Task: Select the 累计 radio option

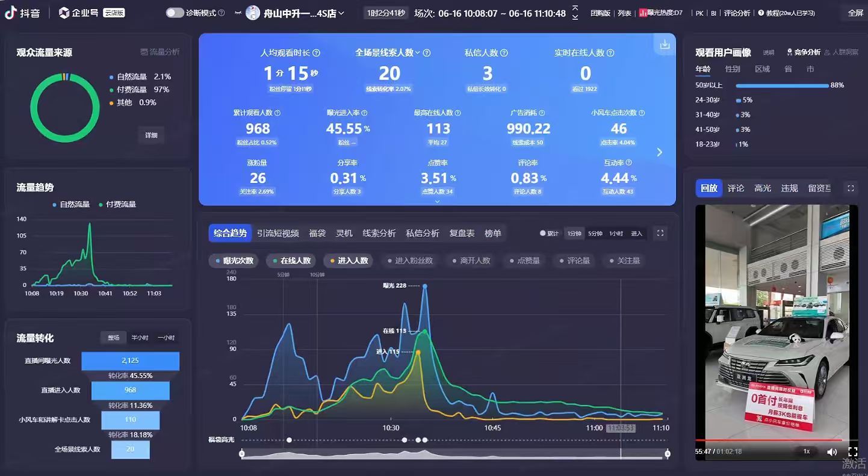Action: pos(549,233)
